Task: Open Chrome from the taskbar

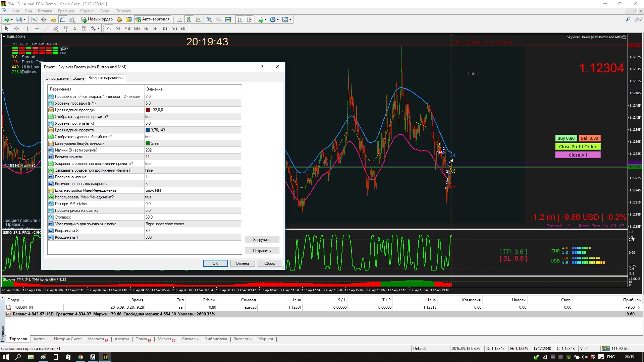Action: (80, 357)
